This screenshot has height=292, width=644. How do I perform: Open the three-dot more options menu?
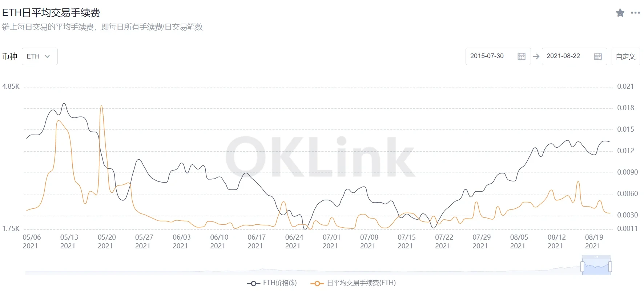click(635, 13)
